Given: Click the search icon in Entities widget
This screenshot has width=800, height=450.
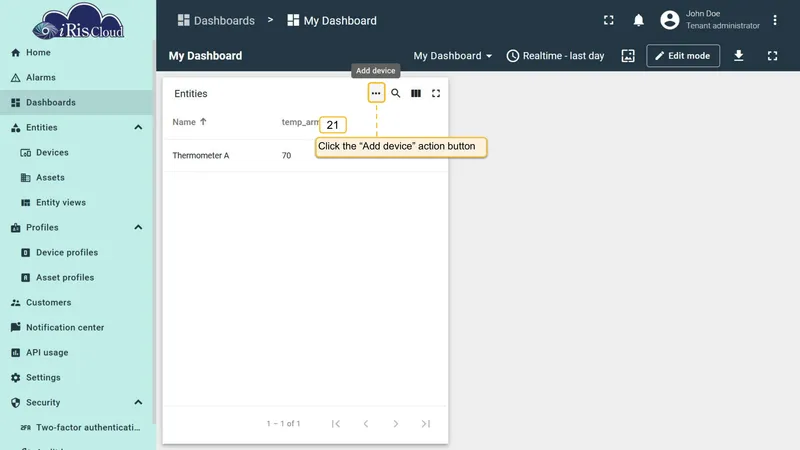Looking at the screenshot, I should (x=395, y=93).
